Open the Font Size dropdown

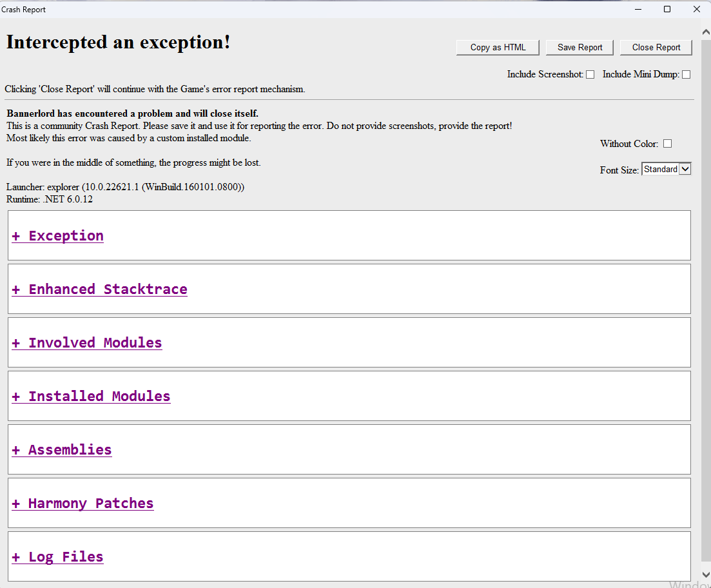(666, 169)
